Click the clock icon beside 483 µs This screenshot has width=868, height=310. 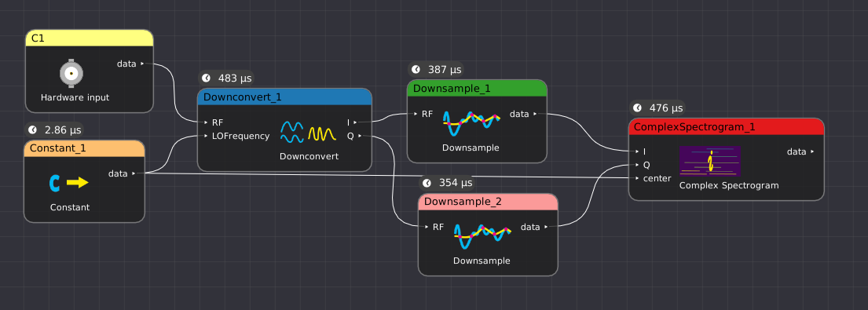(x=206, y=78)
